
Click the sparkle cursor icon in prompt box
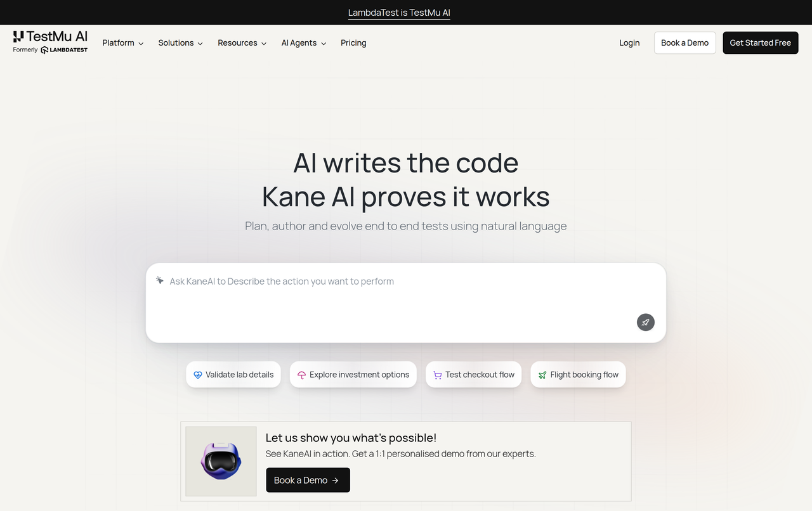tap(160, 281)
